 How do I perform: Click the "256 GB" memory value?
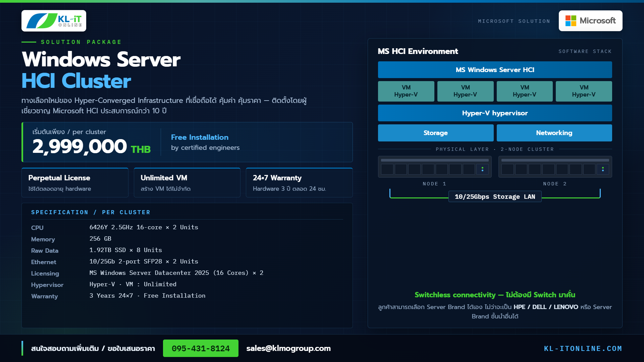pyautogui.click(x=100, y=239)
